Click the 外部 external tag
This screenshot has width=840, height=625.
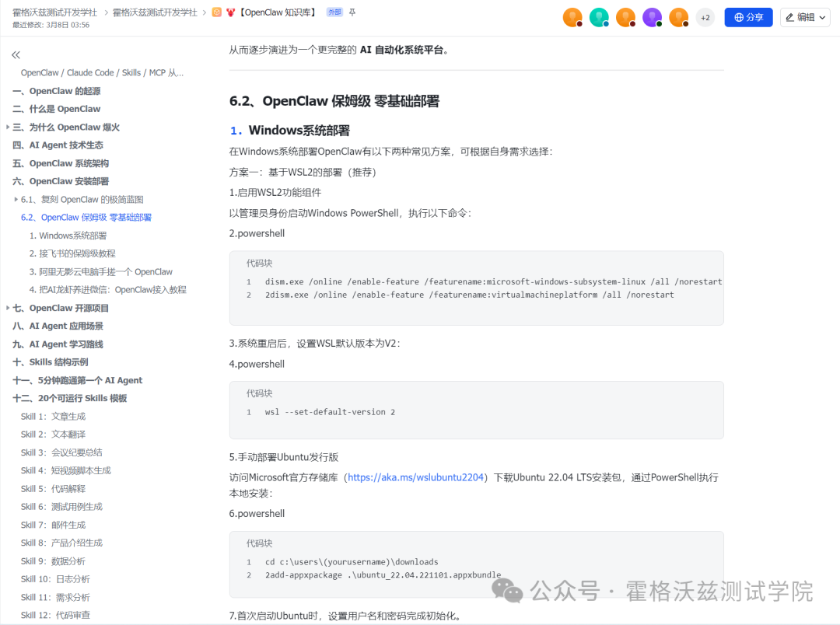coord(334,12)
